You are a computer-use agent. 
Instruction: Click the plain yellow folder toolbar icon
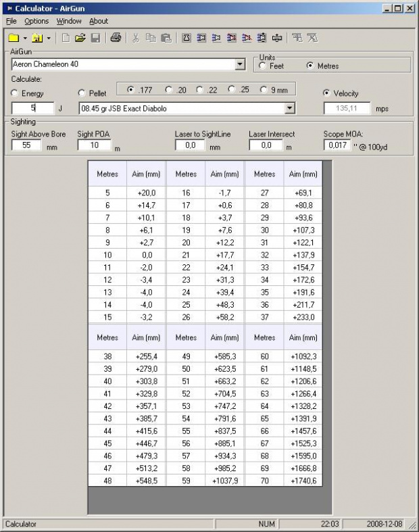(x=14, y=38)
